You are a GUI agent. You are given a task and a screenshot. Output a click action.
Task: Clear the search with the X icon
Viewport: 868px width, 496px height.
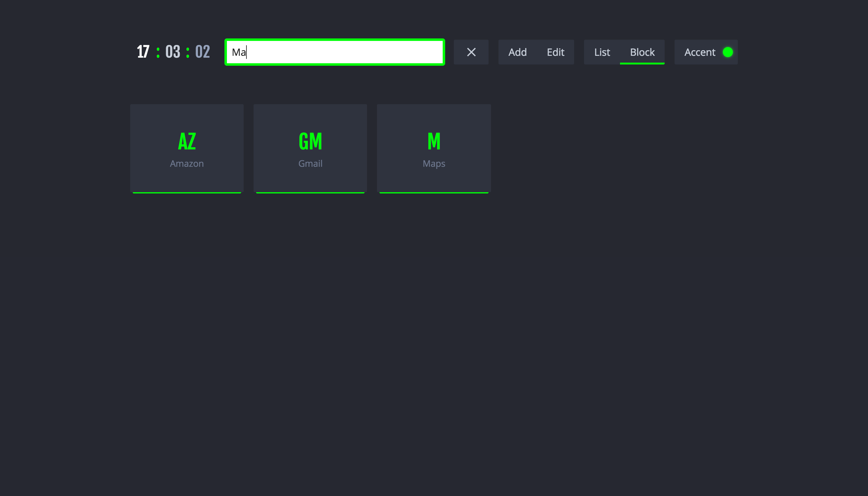[471, 52]
